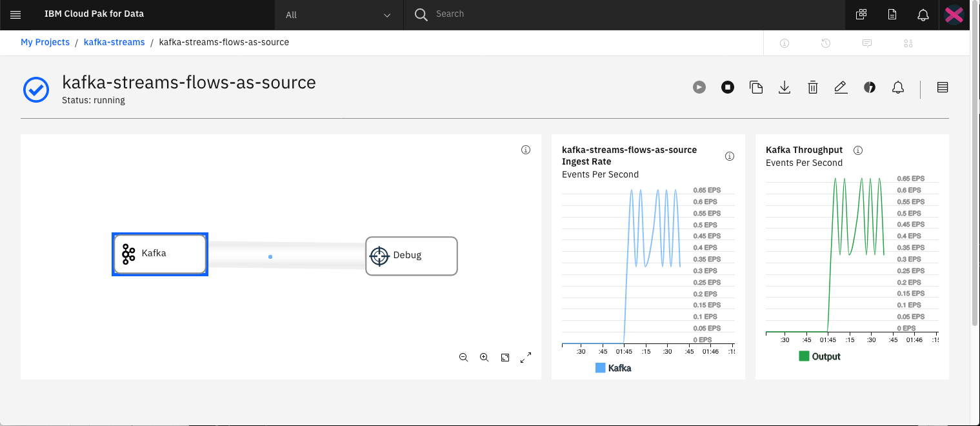The height and width of the screenshot is (426, 980).
Task: Open flow notifications using the toolbar bell icon
Action: click(898, 87)
